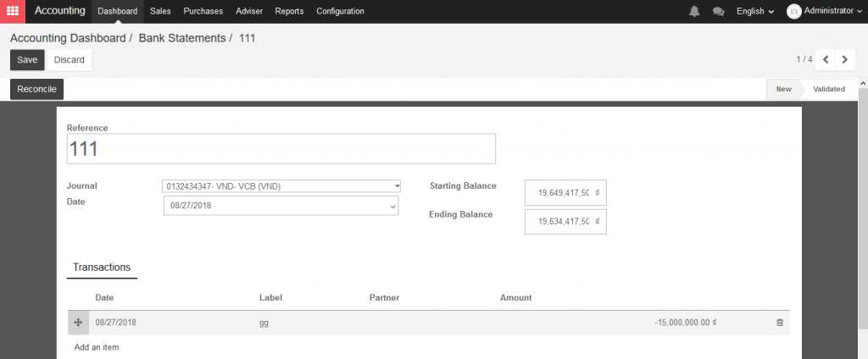The height and width of the screenshot is (359, 868).
Task: Go to previous record arrow
Action: pyautogui.click(x=826, y=60)
